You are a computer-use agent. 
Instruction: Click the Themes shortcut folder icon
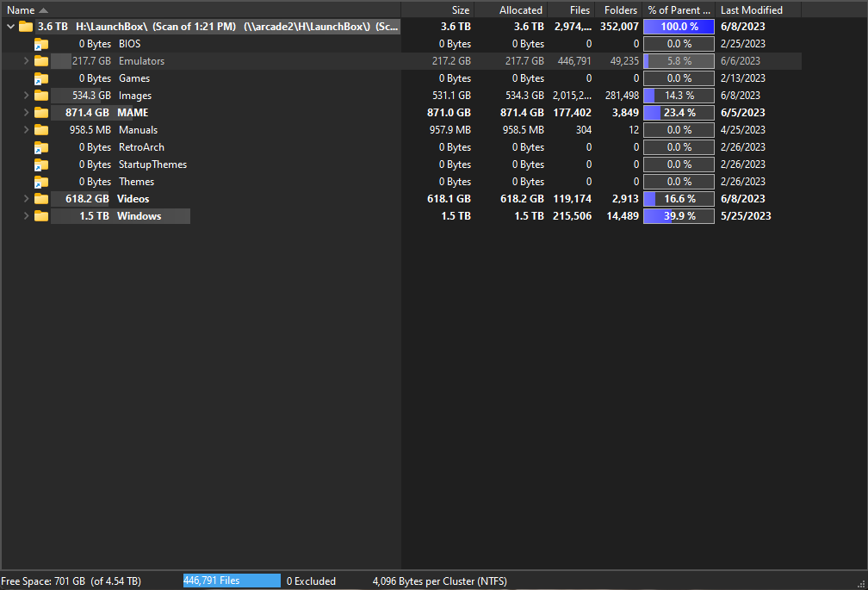tap(41, 182)
